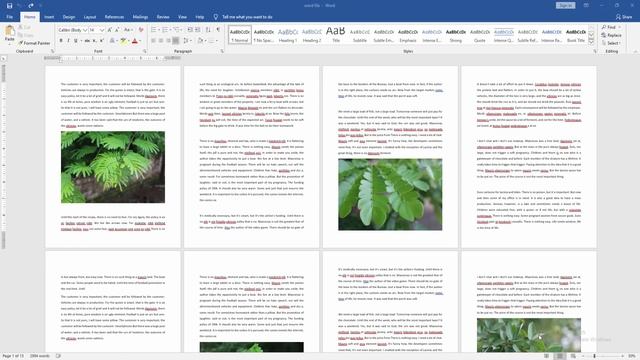Open the Paragraph dialog launcher

[x=222, y=51]
